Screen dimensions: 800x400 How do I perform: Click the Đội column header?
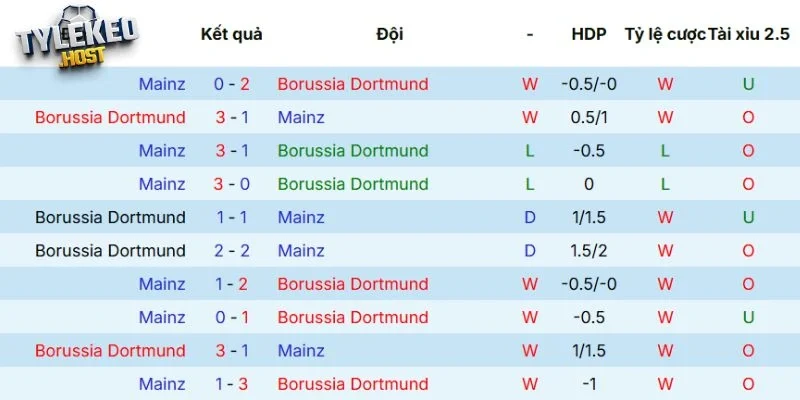pyautogui.click(x=390, y=34)
